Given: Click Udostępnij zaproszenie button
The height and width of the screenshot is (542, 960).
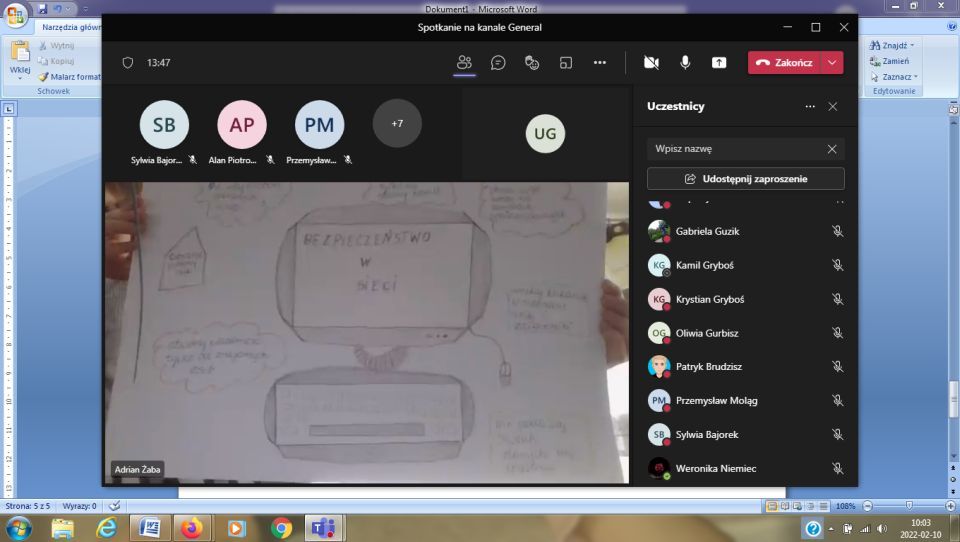Looking at the screenshot, I should pos(745,179).
